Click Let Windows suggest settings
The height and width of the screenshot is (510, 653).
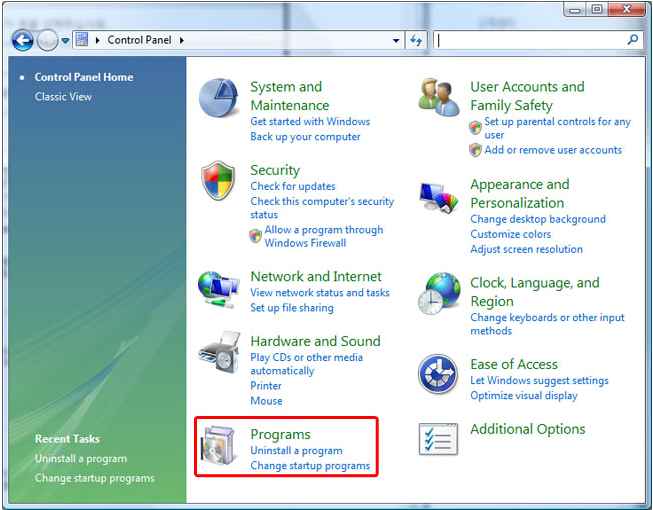point(539,381)
